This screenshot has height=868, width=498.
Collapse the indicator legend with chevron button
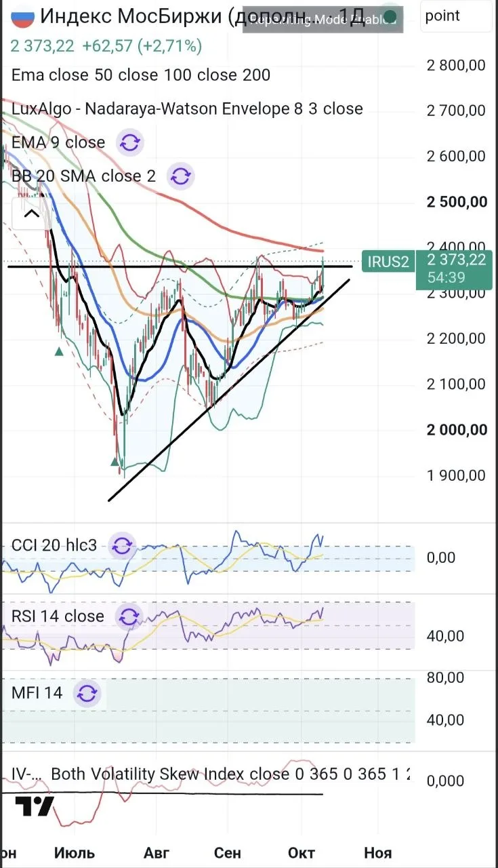click(x=32, y=214)
